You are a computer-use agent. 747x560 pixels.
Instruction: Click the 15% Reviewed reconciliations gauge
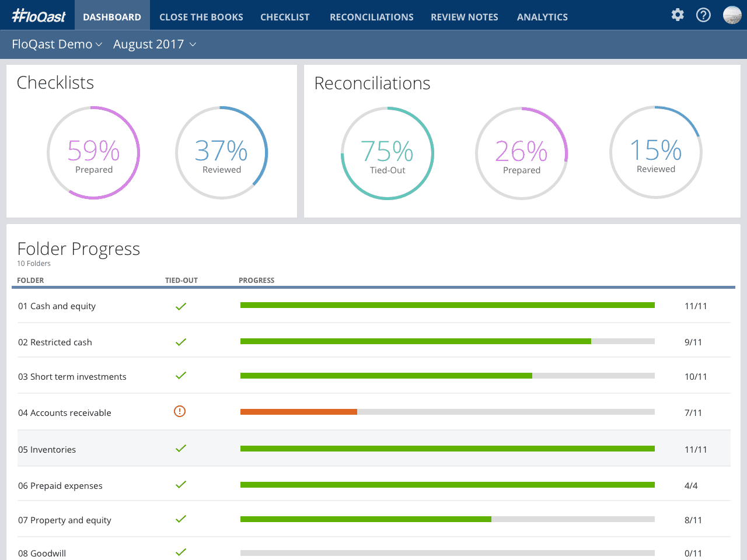click(x=655, y=152)
